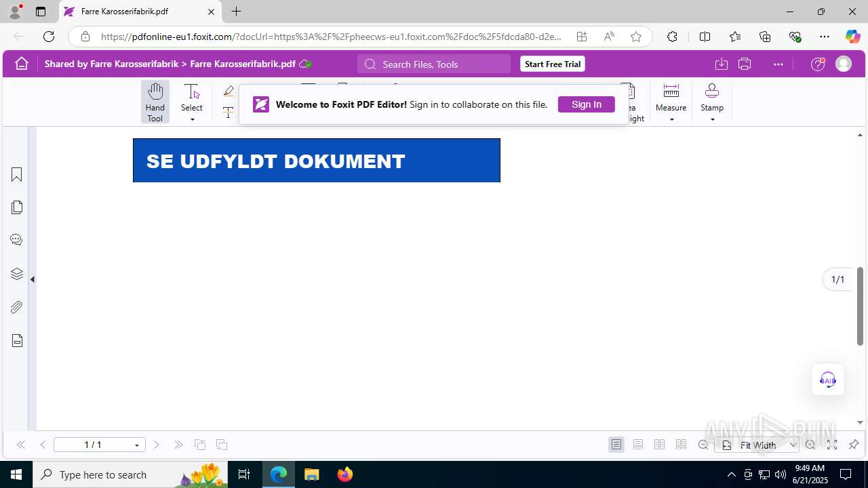Focus the Search Files, Tools field

[434, 64]
